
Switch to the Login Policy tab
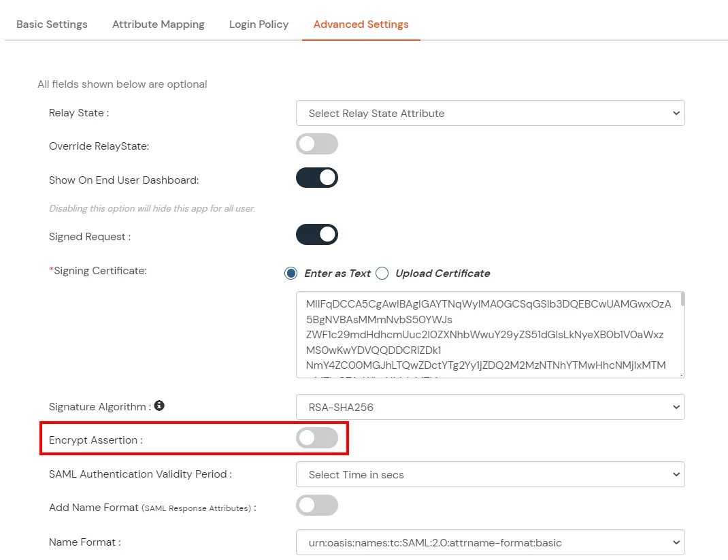pyautogui.click(x=259, y=24)
